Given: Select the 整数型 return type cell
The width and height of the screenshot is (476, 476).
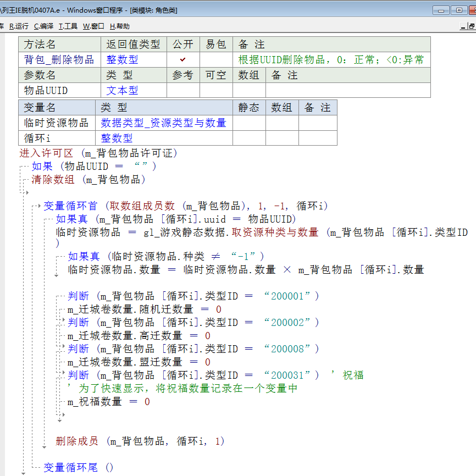Looking at the screenshot, I should (123, 60).
